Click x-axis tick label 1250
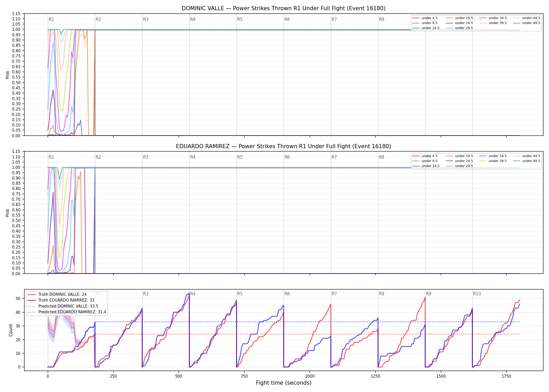This screenshot has width=549, height=392. (375, 376)
